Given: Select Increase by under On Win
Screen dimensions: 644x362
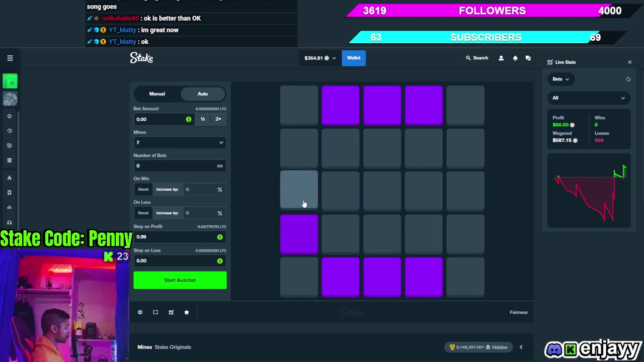Looking at the screenshot, I should click(x=167, y=190).
